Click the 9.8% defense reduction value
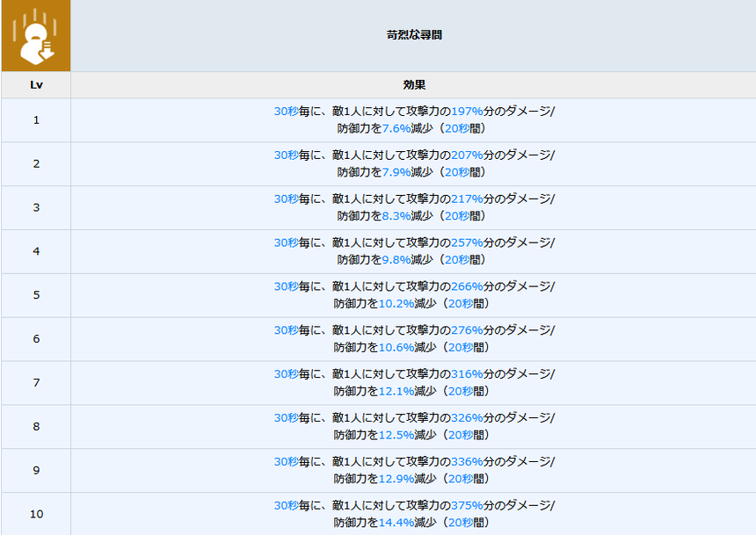 [x=396, y=260]
